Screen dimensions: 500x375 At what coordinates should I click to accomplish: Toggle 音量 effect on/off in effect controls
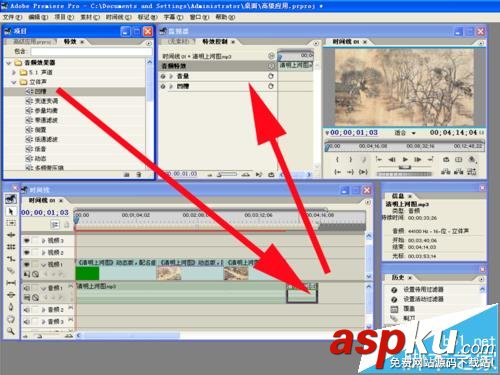163,76
